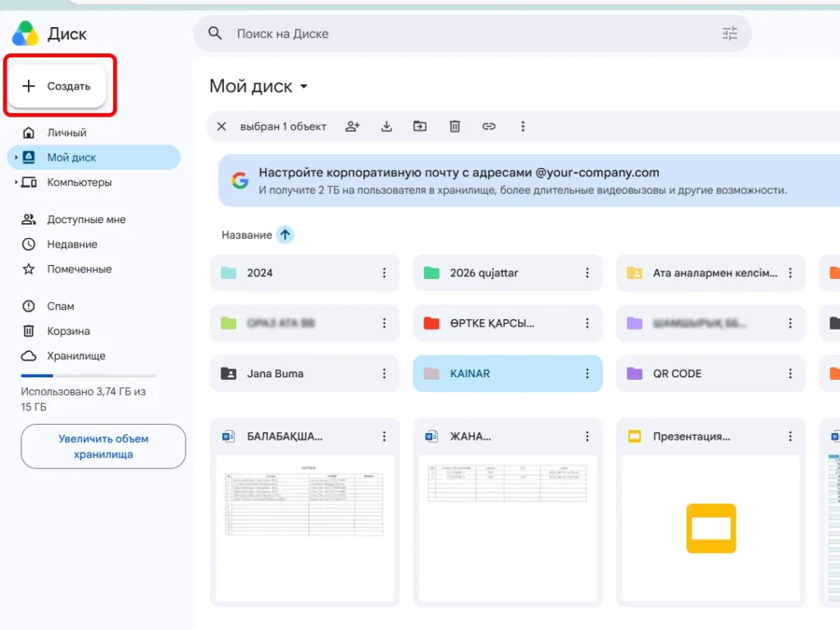This screenshot has height=630, width=840.
Task: Sort by the Название column label
Action: (x=246, y=235)
